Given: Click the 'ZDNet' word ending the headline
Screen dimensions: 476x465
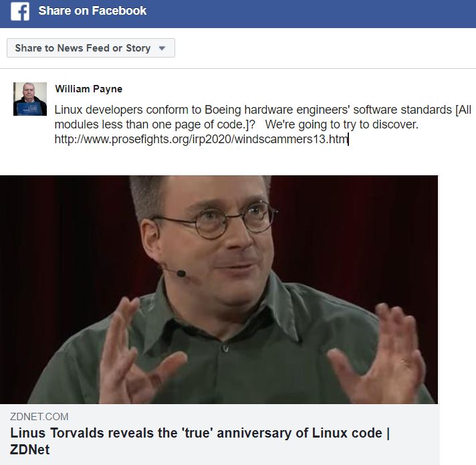Looking at the screenshot, I should (x=29, y=450).
